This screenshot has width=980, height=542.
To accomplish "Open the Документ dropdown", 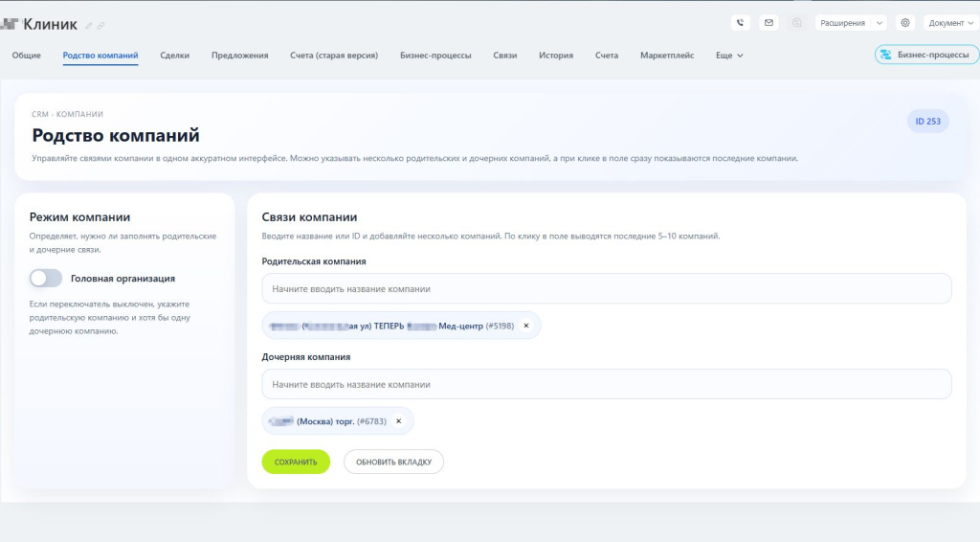I will point(951,23).
